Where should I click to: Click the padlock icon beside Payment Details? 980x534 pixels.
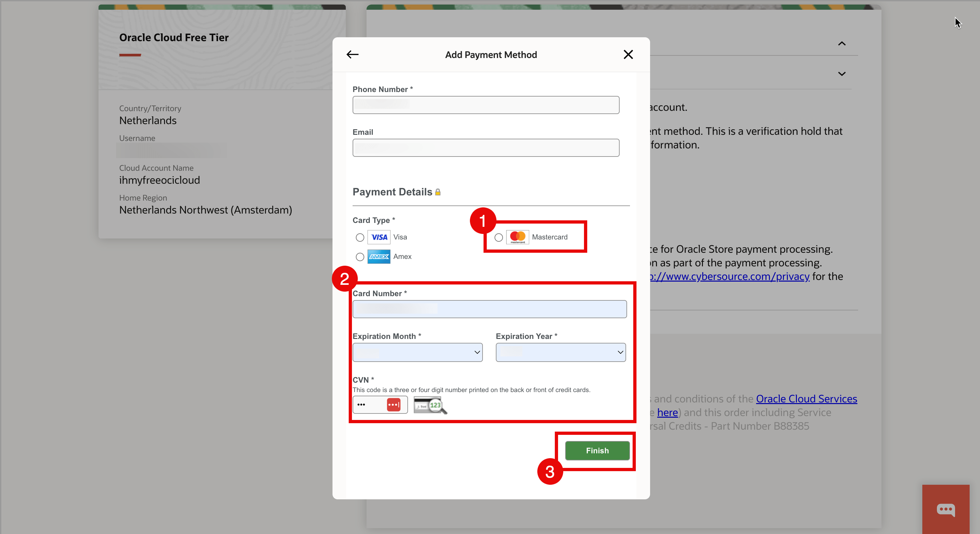point(438,192)
